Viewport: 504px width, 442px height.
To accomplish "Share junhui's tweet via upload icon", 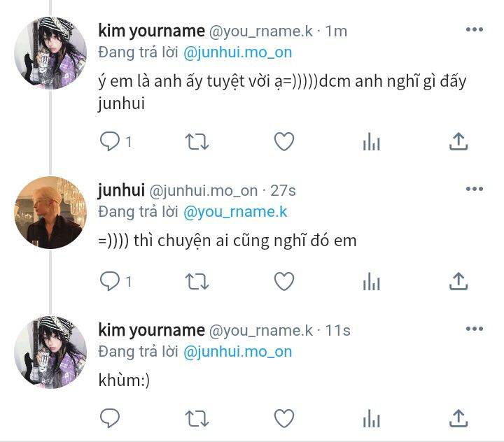I will pyautogui.click(x=458, y=281).
